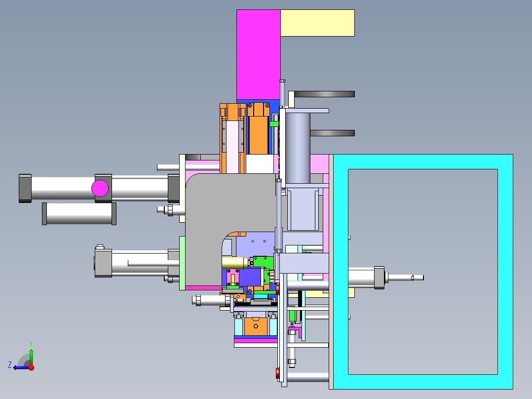532x399 pixels.
Task: Select the short cylinder below the magenta circle
Action: (x=79, y=214)
